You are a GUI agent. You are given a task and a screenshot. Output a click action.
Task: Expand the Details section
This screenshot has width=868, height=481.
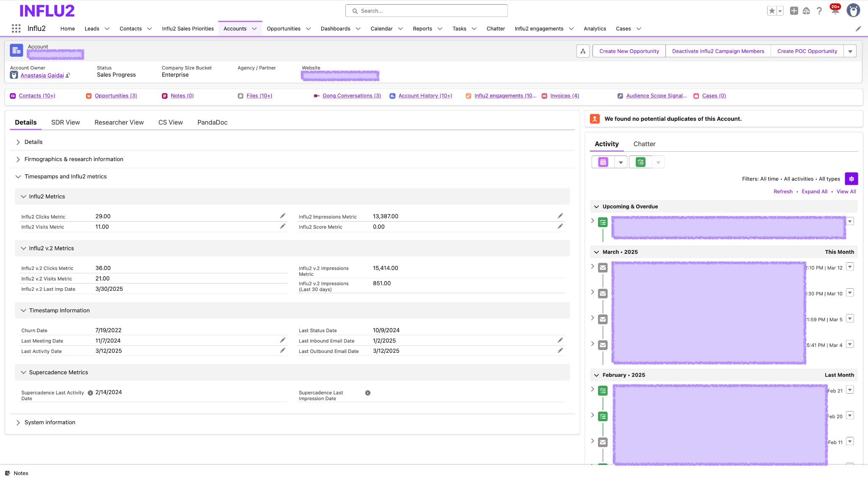pos(18,142)
